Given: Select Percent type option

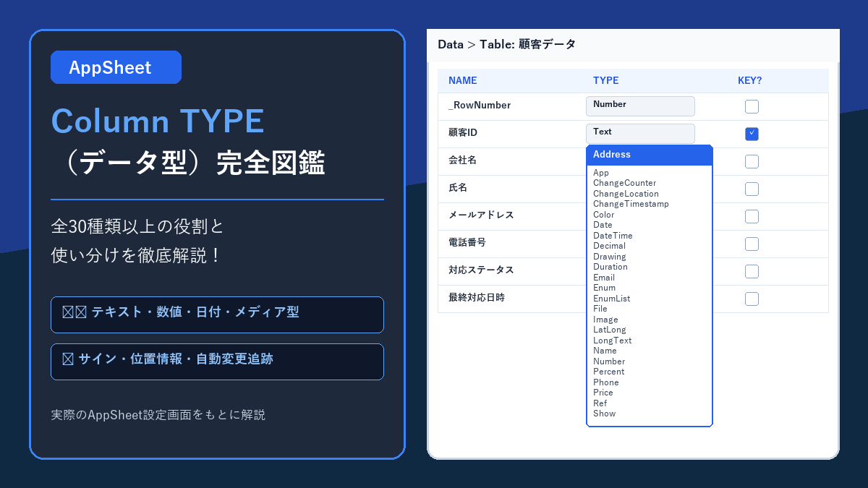Looking at the screenshot, I should [x=608, y=372].
